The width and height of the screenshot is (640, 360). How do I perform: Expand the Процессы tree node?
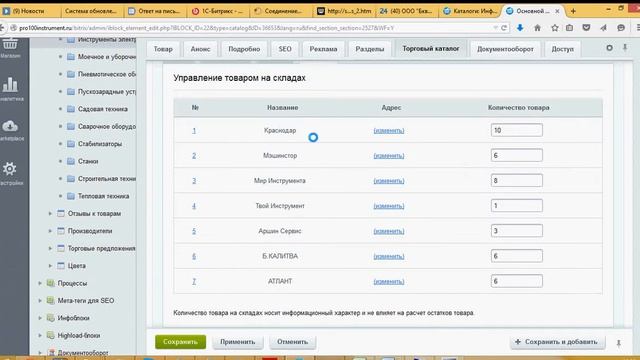point(40,283)
